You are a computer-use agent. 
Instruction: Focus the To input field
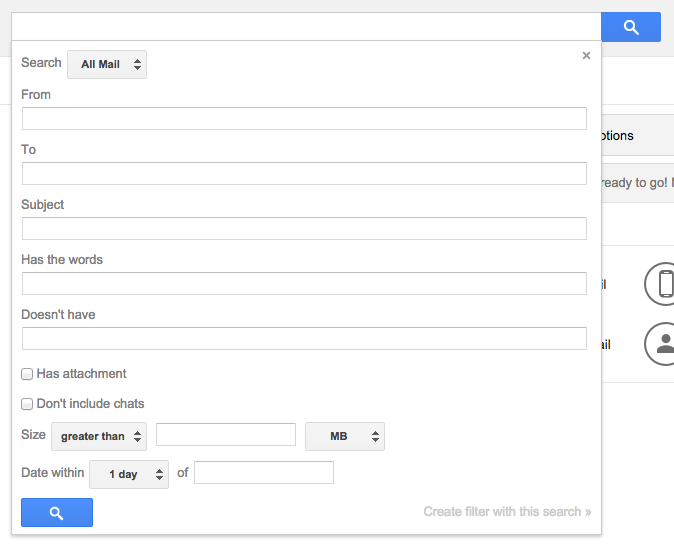pyautogui.click(x=304, y=174)
